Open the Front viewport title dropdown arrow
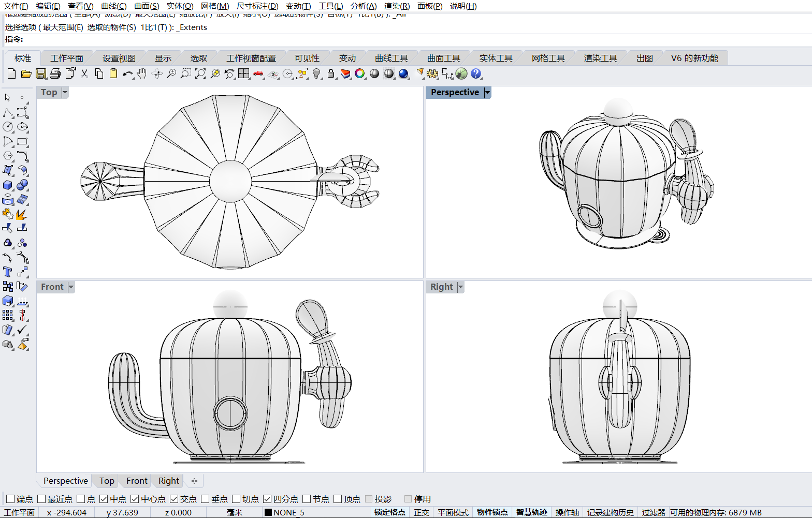The height and width of the screenshot is (518, 812). [71, 287]
